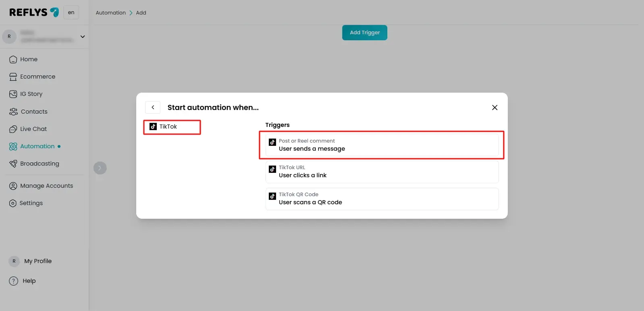The width and height of the screenshot is (644, 311).
Task: Choose 'User scans a QR code' trigger
Action: click(382, 199)
